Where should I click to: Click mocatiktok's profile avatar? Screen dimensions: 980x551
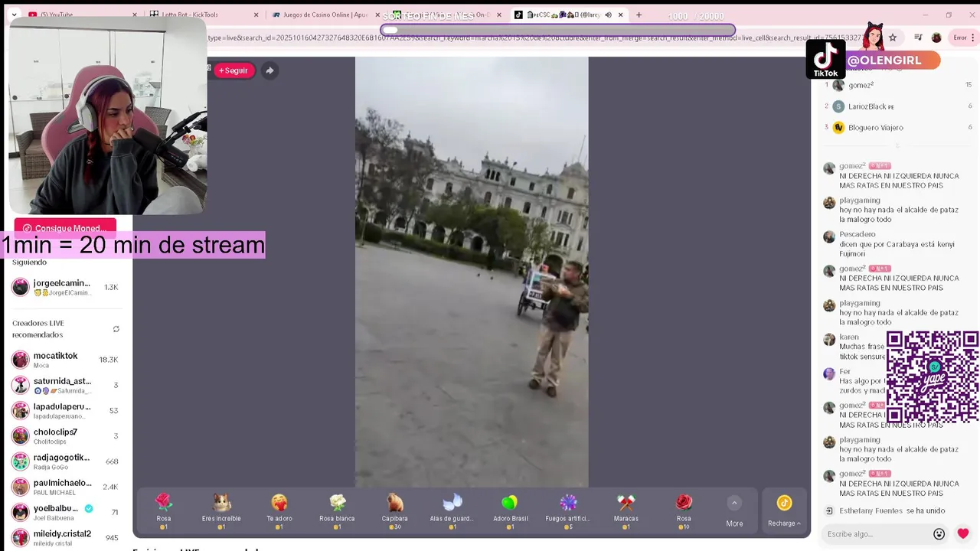pyautogui.click(x=21, y=360)
